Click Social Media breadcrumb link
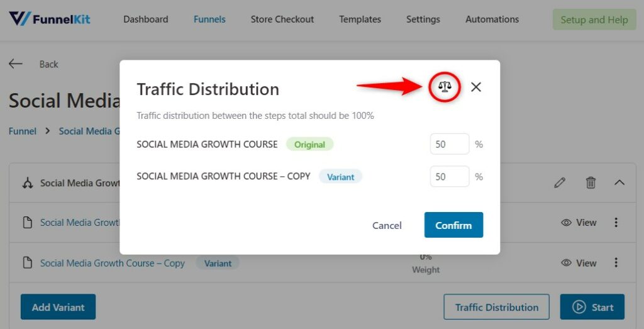The width and height of the screenshot is (644, 329). coord(89,131)
